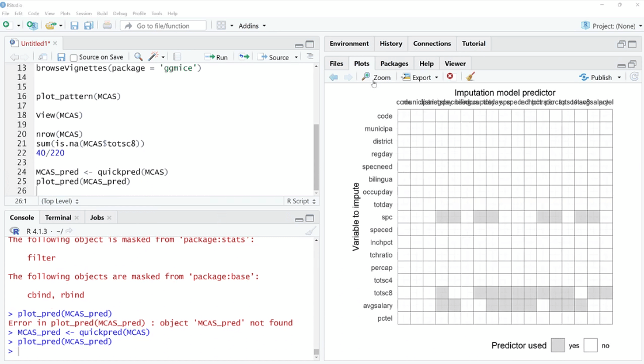Remove the current plot with the red X
The height and width of the screenshot is (364, 644).
point(450,77)
